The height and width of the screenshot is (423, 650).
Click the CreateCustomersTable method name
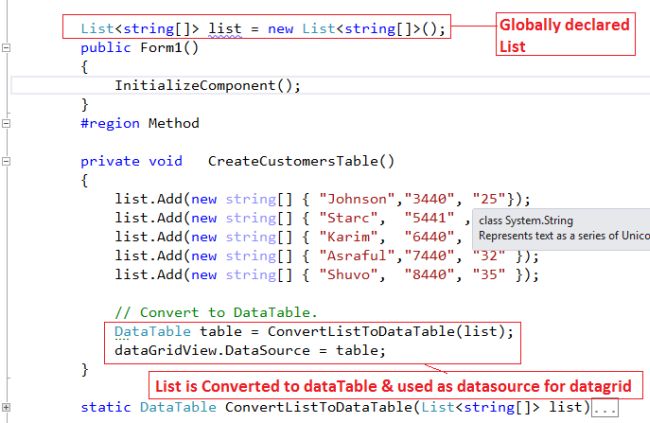[x=301, y=161]
